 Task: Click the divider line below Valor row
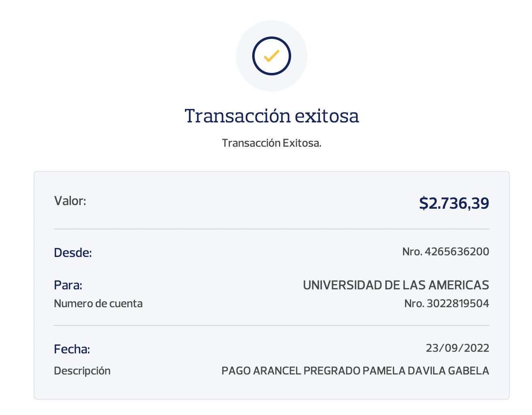pos(272,229)
